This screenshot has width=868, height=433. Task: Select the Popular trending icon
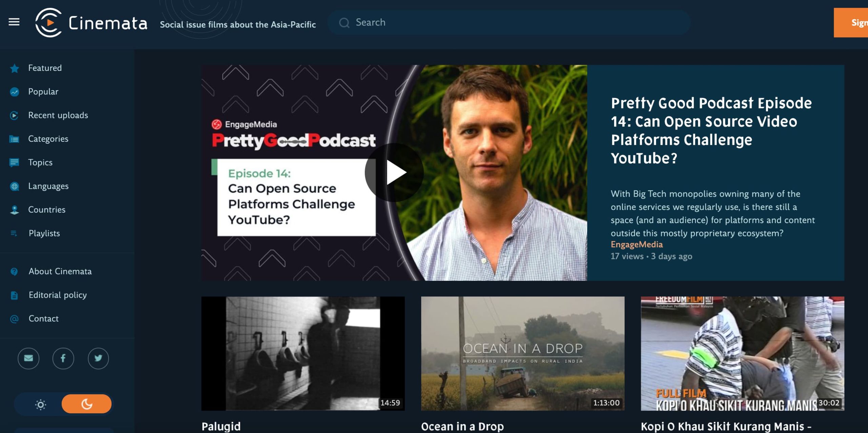[x=14, y=91]
